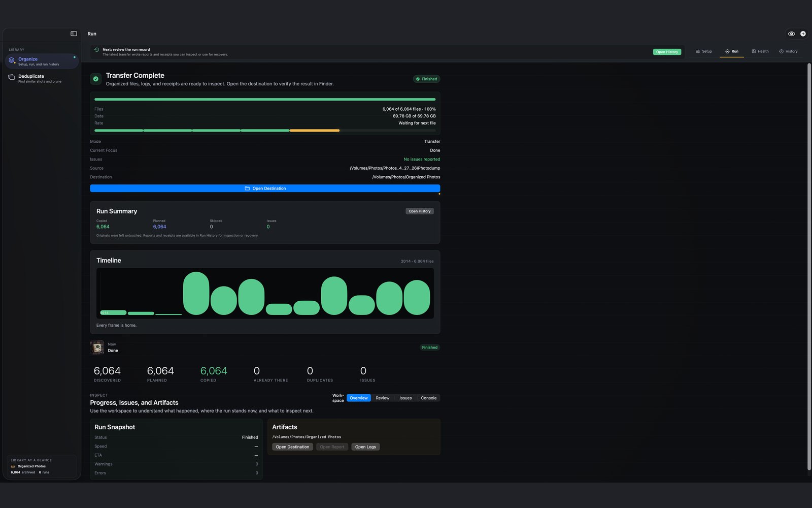Click the Organize layers icon
The image size is (812, 508).
point(12,60)
